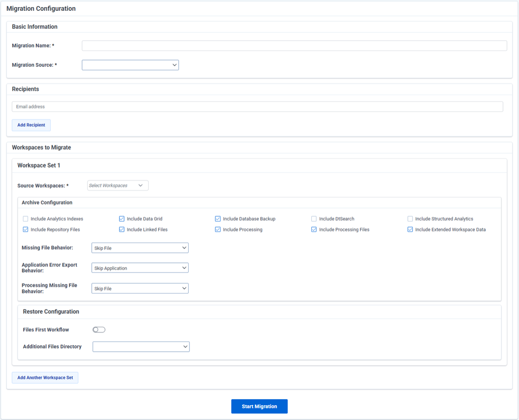Expand the Additional Files Directory dropdown
Screen dimensions: 519x420
pyautogui.click(x=141, y=347)
